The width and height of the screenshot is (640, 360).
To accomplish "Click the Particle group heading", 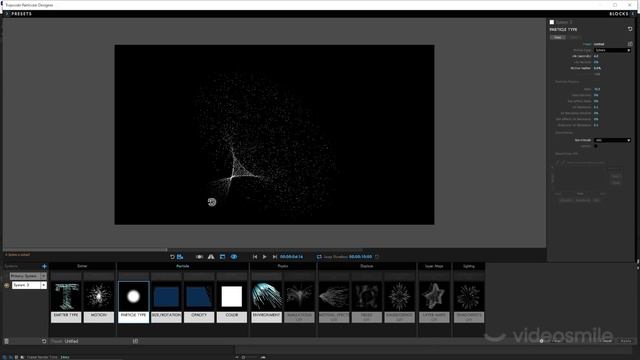I will click(182, 266).
